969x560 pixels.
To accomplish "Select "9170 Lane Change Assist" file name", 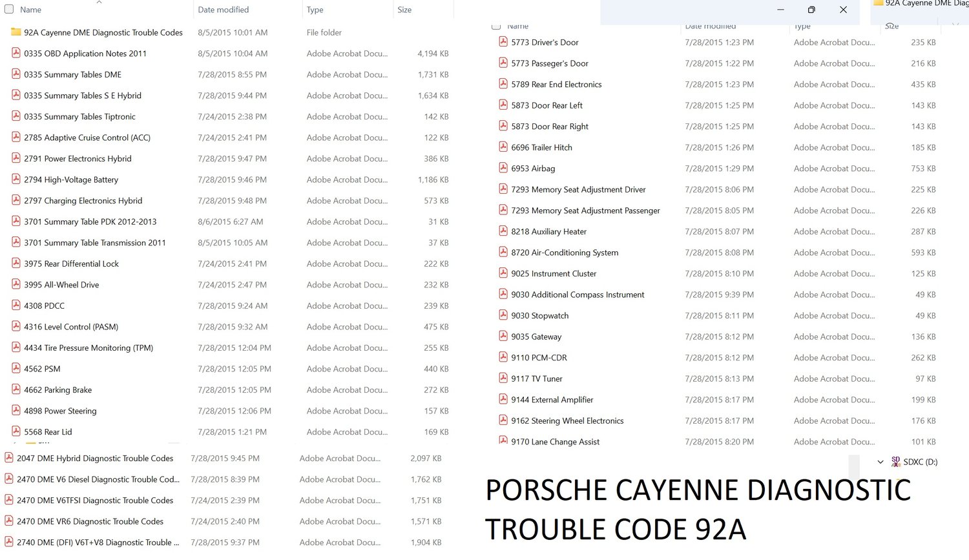I will (x=555, y=442).
